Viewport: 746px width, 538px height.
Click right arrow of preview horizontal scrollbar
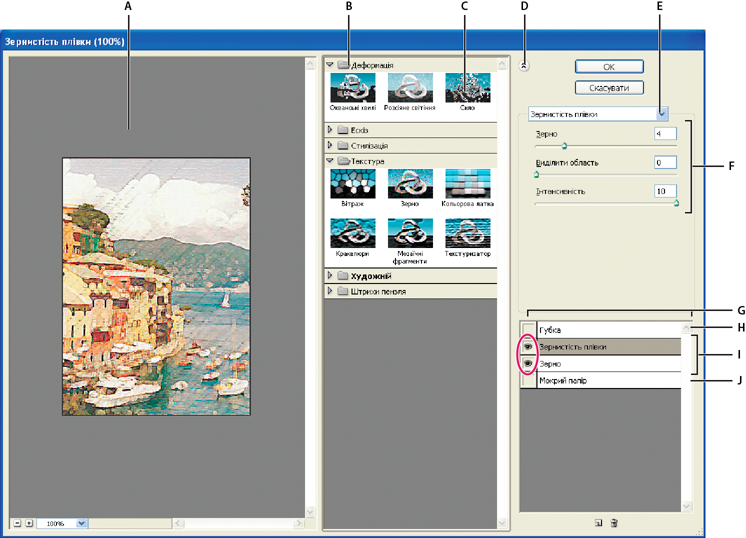point(298,523)
